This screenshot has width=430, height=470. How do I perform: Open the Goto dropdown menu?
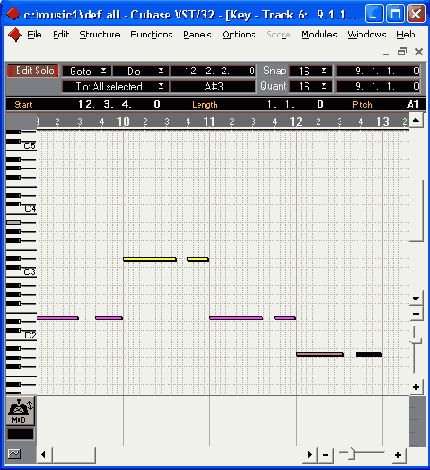pos(86,71)
